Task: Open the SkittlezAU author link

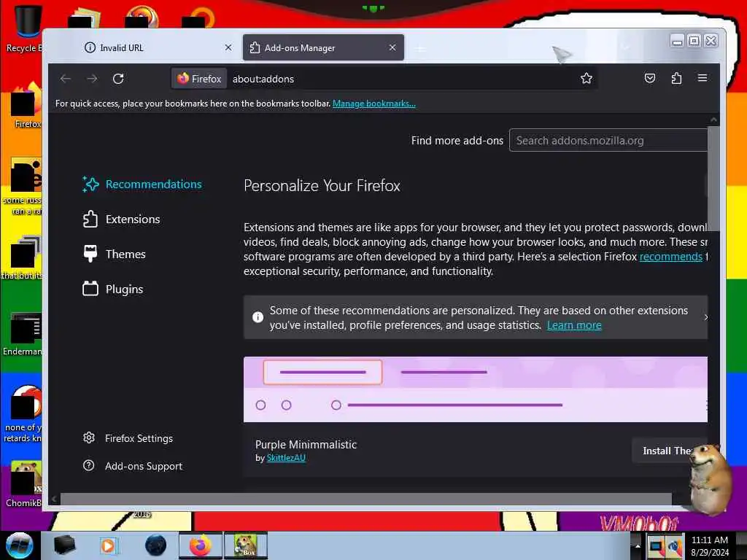Action: click(x=286, y=458)
